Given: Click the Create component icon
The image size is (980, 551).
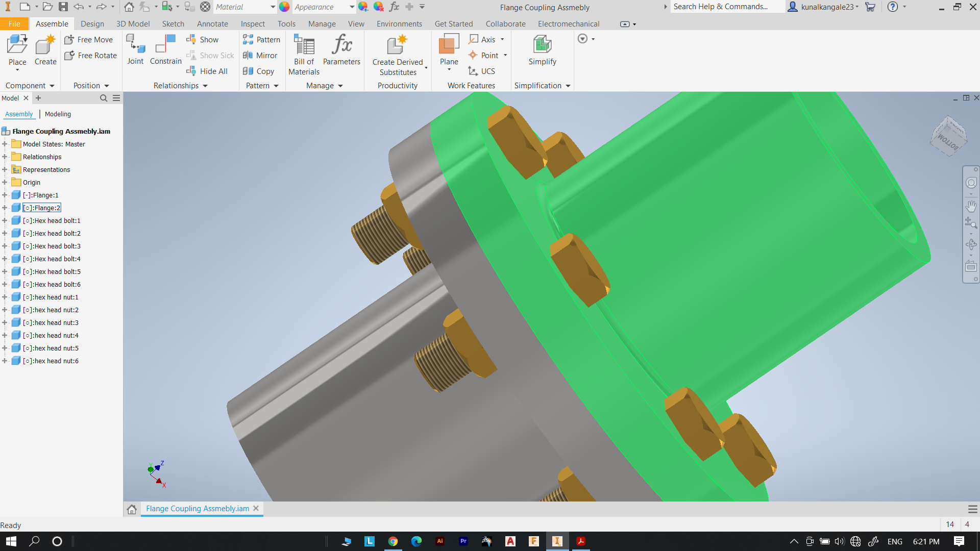Looking at the screenshot, I should pos(45,45).
